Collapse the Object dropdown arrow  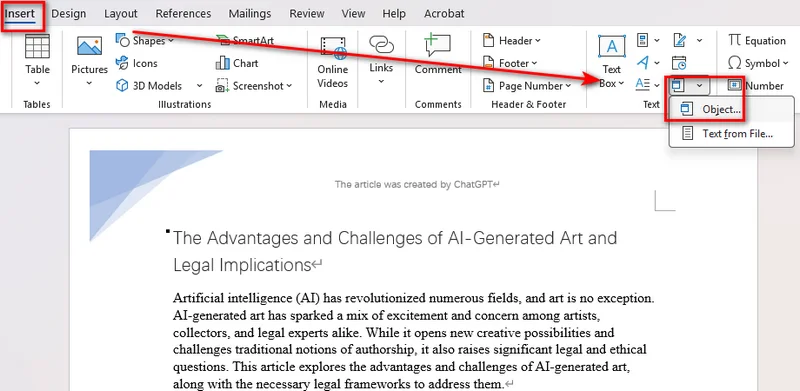[699, 86]
